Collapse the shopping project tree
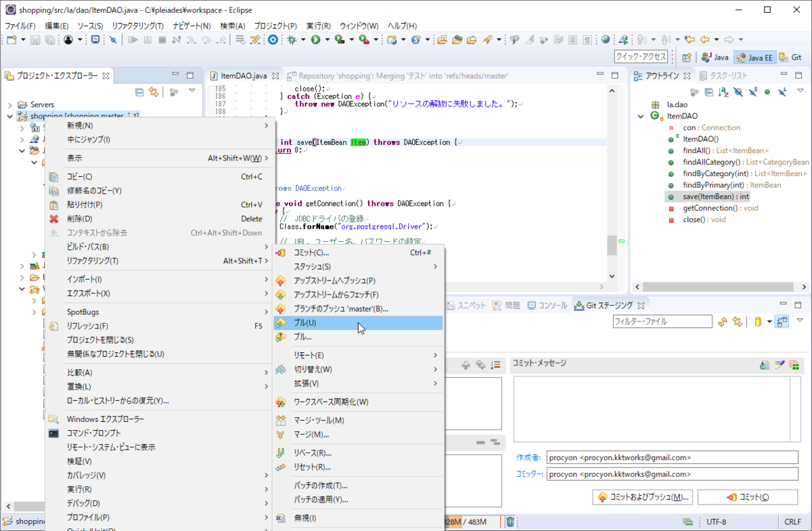Image resolution: width=812 pixels, height=531 pixels. (9, 116)
